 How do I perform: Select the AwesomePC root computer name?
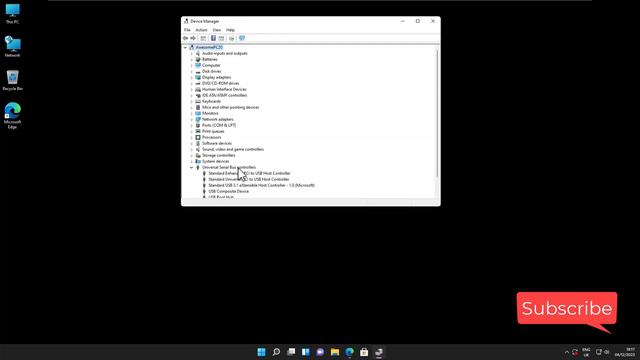pos(209,47)
